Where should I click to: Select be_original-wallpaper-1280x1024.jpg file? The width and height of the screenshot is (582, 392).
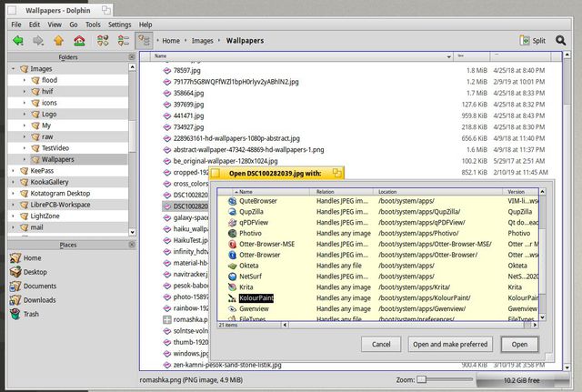click(x=226, y=161)
